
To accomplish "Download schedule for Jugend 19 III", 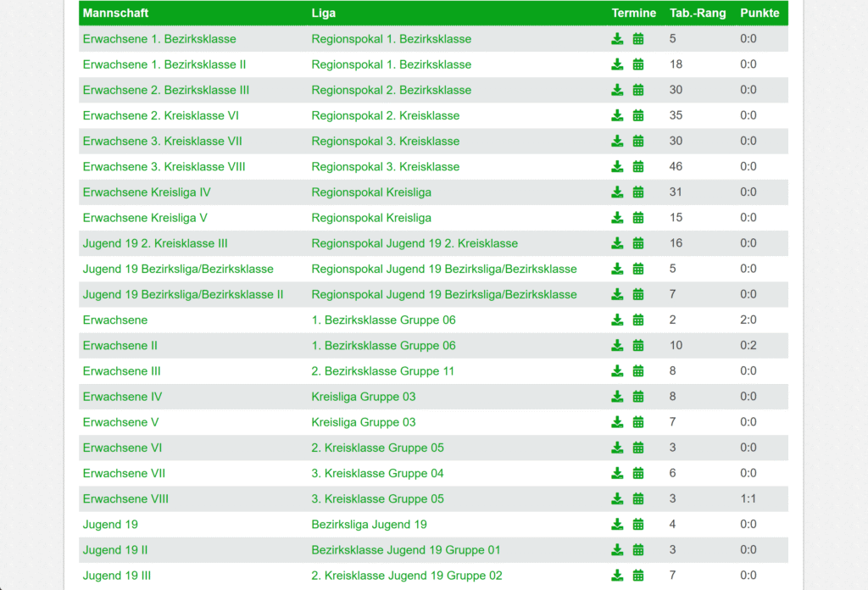I will tap(617, 576).
